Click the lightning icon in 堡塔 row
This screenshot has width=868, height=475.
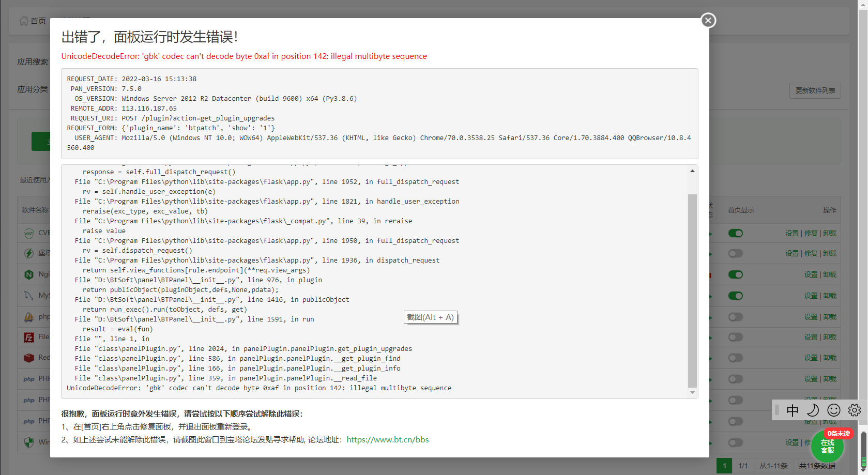[29, 253]
